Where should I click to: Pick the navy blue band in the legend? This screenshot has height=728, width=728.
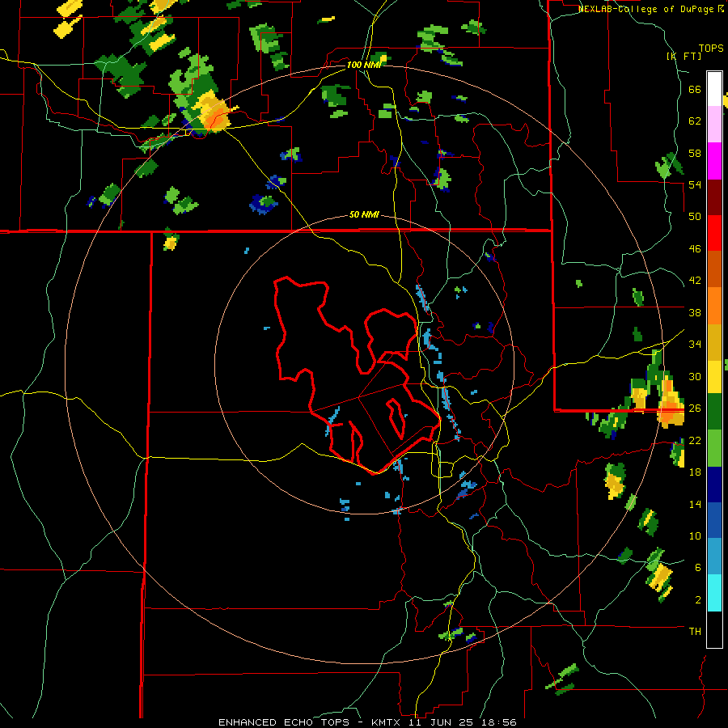714,485
